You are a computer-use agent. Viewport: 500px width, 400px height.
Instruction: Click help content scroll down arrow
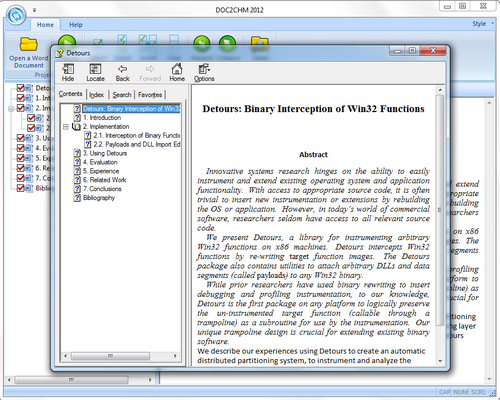point(440,361)
